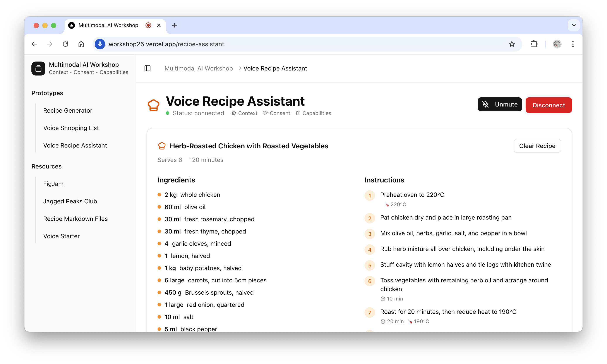Click the chef hat icon beside Voice Recipe Assistant
This screenshot has height=364, width=607.
(153, 105)
